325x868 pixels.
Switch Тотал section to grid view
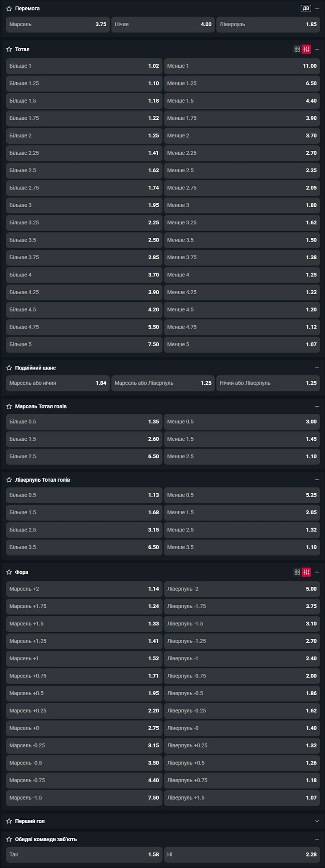pos(297,49)
